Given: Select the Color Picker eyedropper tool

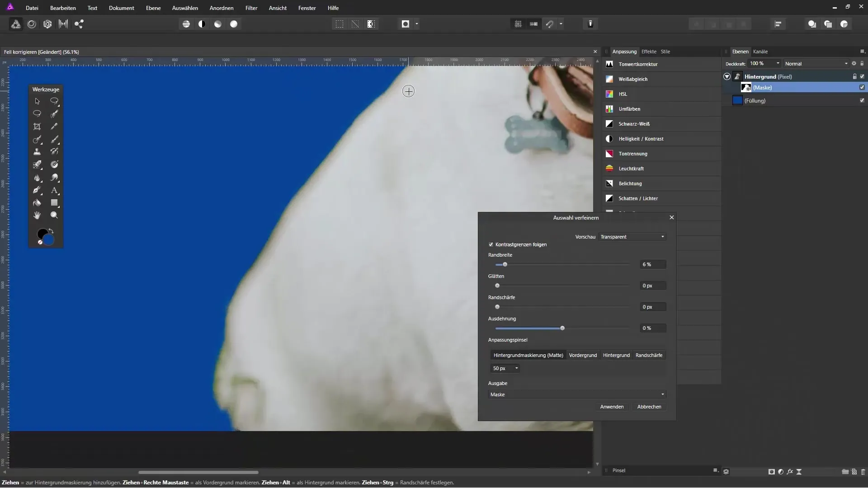Looking at the screenshot, I should click(x=54, y=127).
